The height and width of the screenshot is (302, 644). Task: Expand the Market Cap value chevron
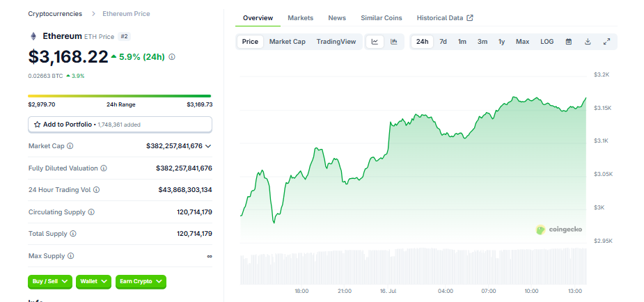click(208, 146)
